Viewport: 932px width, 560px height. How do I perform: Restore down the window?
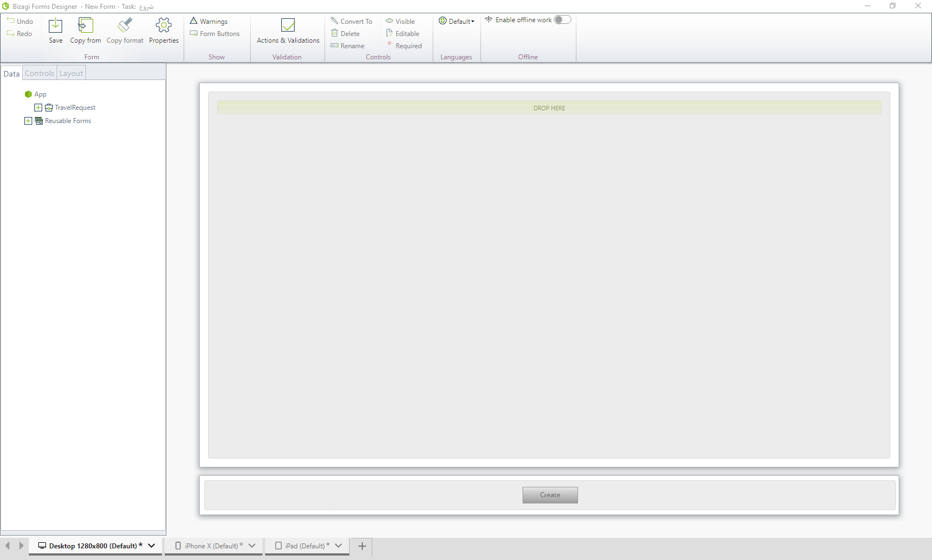(x=893, y=6)
